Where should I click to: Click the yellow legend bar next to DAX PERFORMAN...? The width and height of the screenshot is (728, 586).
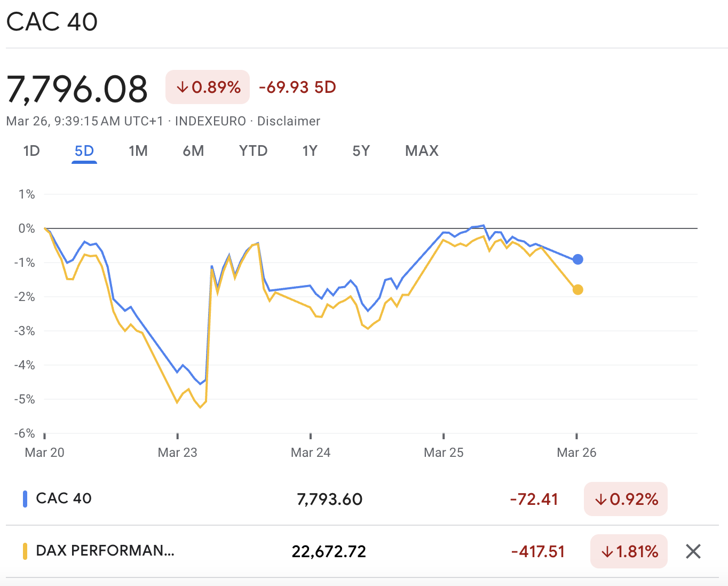click(25, 551)
